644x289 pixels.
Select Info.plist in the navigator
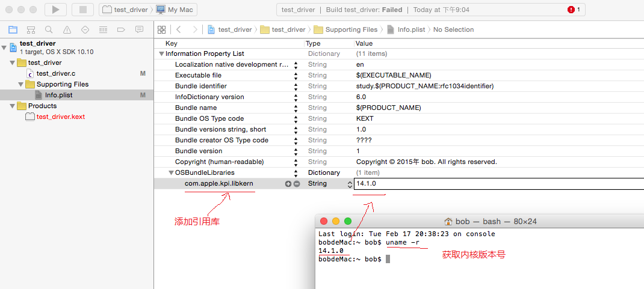pos(59,95)
